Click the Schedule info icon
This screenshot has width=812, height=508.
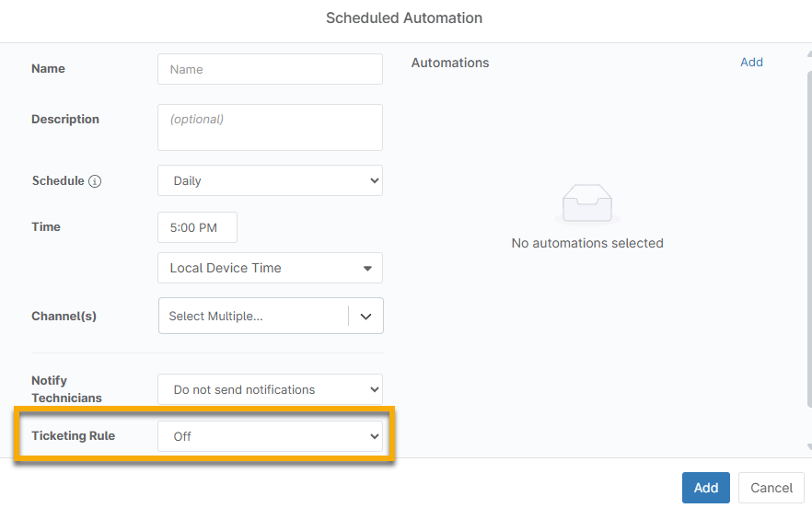tap(95, 181)
